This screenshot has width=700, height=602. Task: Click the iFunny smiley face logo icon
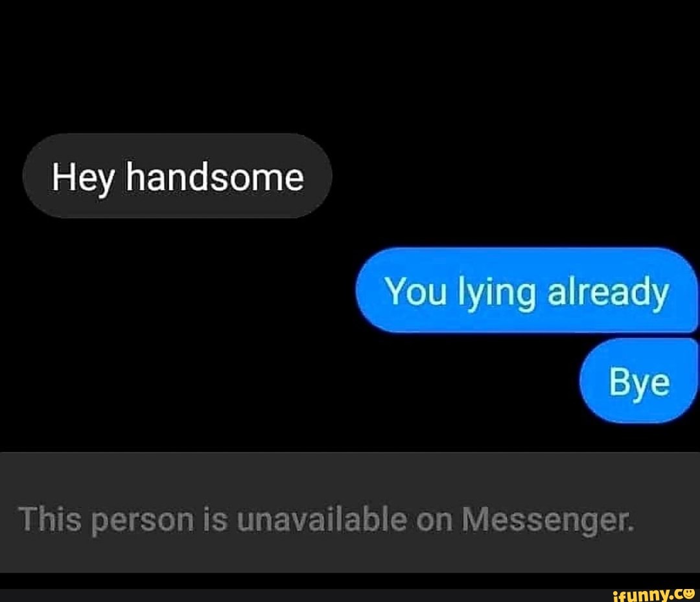pyautogui.click(x=690, y=594)
